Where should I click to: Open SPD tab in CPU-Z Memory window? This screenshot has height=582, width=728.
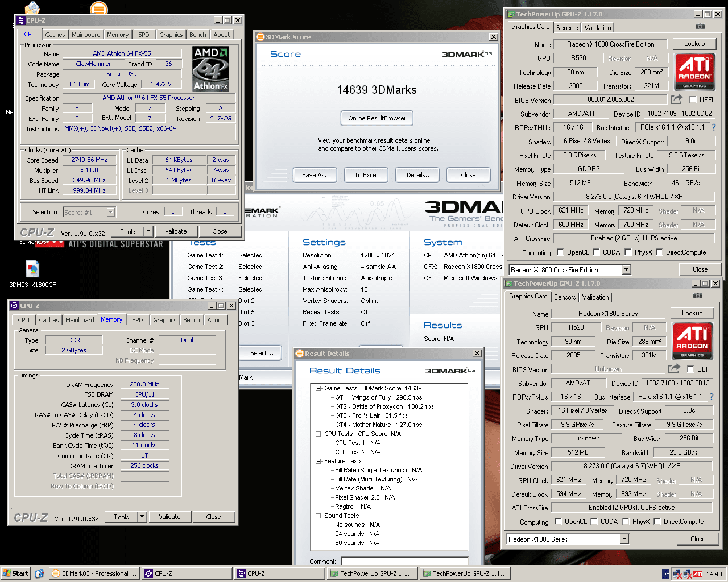(x=138, y=320)
